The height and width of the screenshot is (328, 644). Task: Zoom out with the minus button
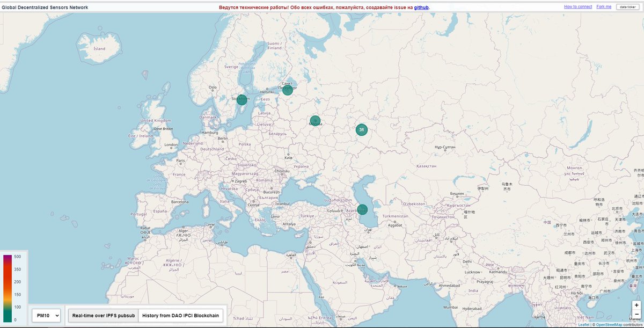tap(636, 314)
